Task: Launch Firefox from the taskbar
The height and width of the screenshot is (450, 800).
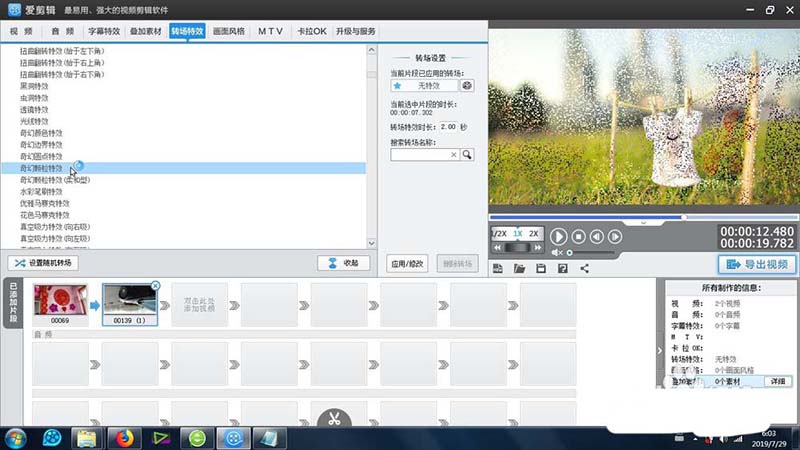Action: tap(124, 438)
